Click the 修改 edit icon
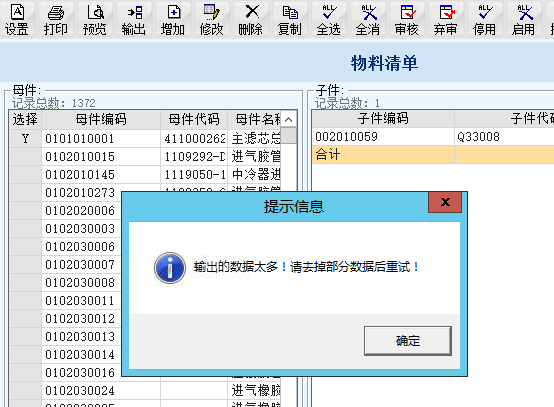554x407 pixels. point(212,19)
